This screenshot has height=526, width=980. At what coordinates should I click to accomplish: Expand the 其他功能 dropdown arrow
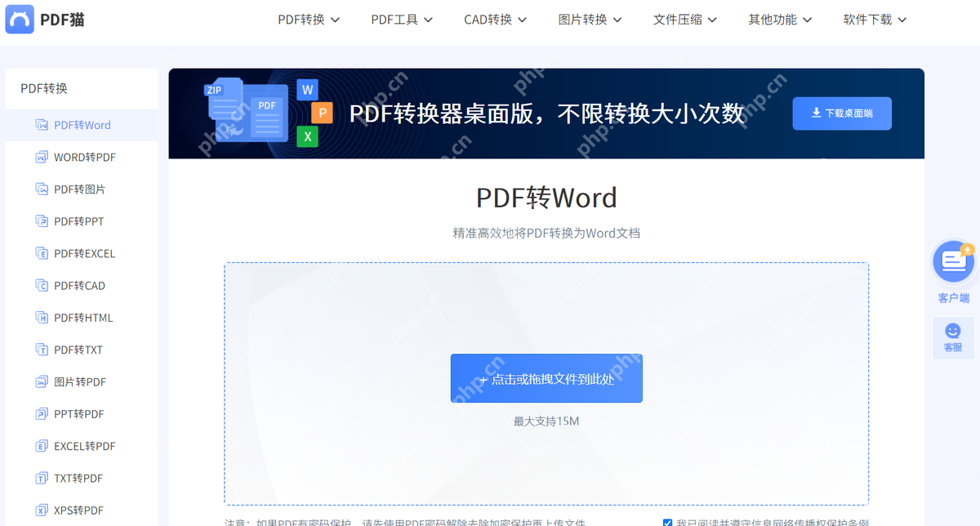click(x=807, y=20)
